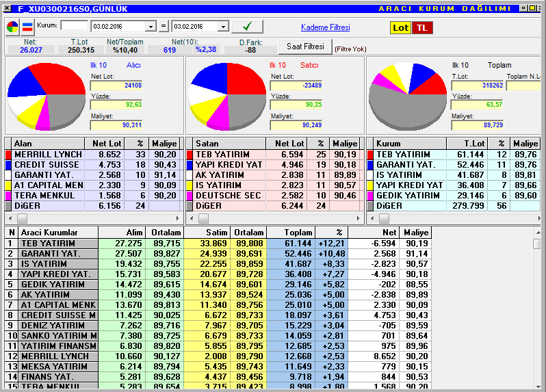The height and width of the screenshot is (392, 546).
Task: Toggle the red TL mode button
Action: pyautogui.click(x=422, y=28)
